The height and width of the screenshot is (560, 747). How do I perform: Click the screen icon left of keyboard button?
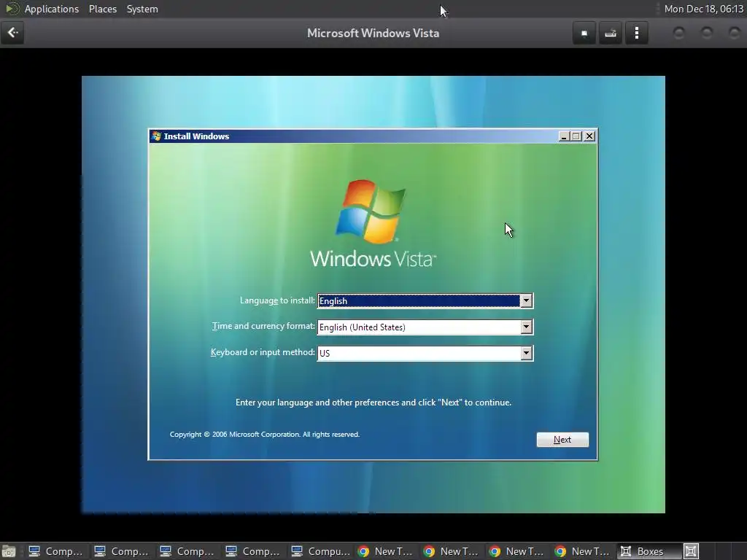point(584,33)
